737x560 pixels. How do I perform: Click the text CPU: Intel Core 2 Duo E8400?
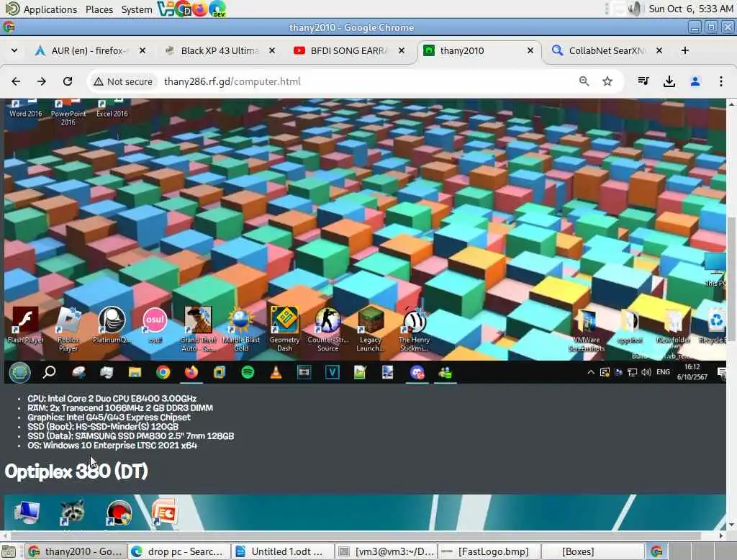[x=112, y=398]
